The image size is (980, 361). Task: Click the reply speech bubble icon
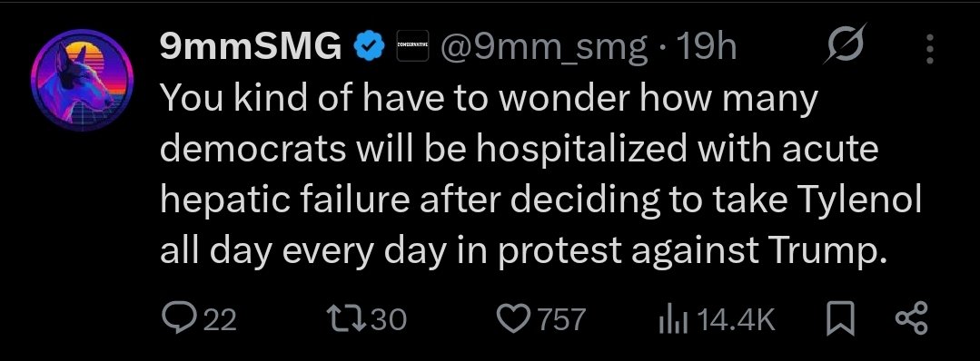[178, 317]
